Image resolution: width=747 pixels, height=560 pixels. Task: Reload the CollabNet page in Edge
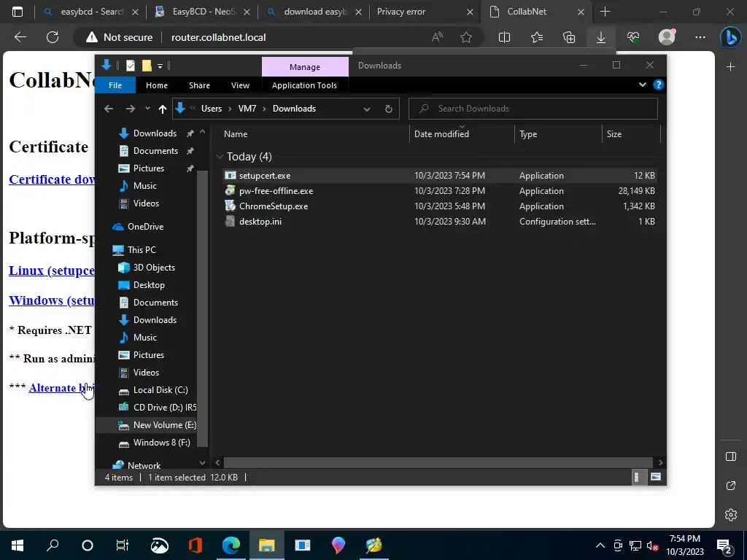[53, 37]
